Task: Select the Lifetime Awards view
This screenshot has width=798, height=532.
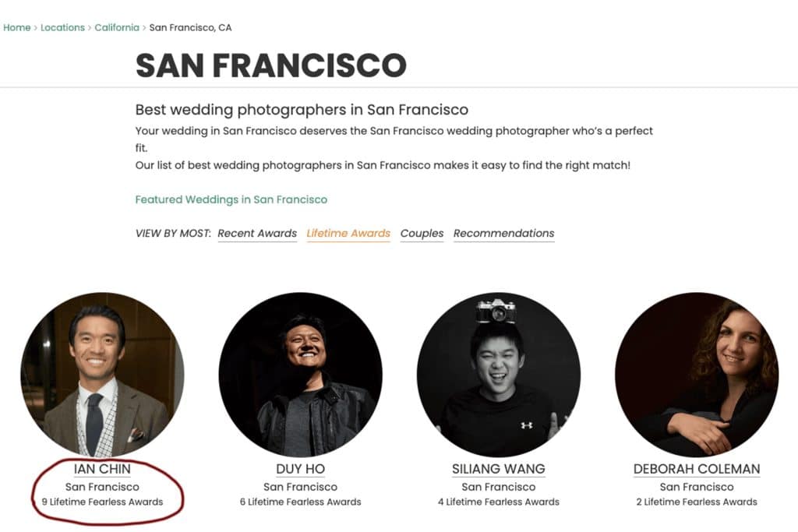Action: (x=348, y=234)
